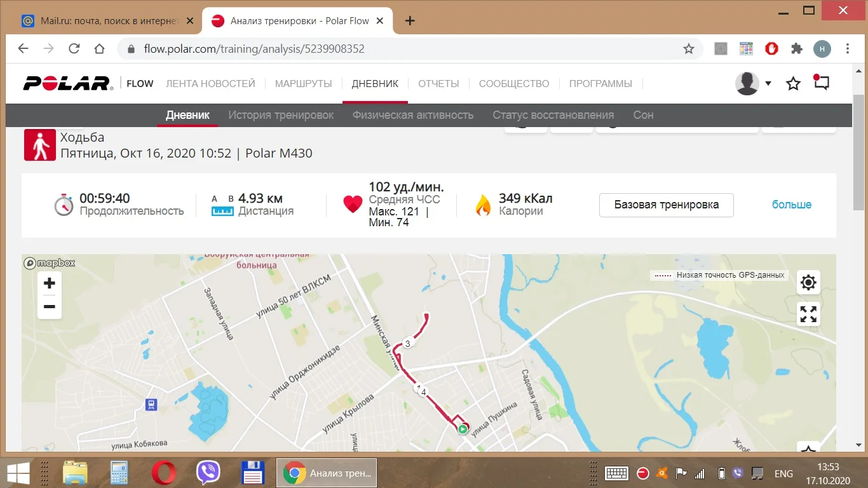
Task: Click the distance ruler icon
Action: [x=222, y=207]
